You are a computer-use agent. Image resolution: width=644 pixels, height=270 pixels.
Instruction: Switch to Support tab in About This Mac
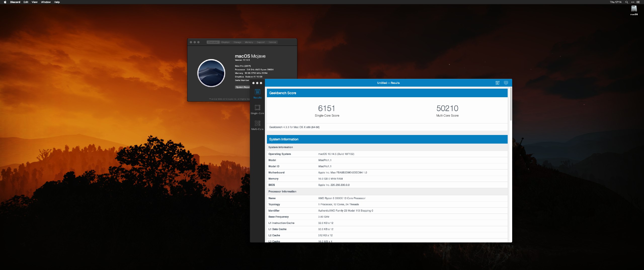[x=261, y=42]
